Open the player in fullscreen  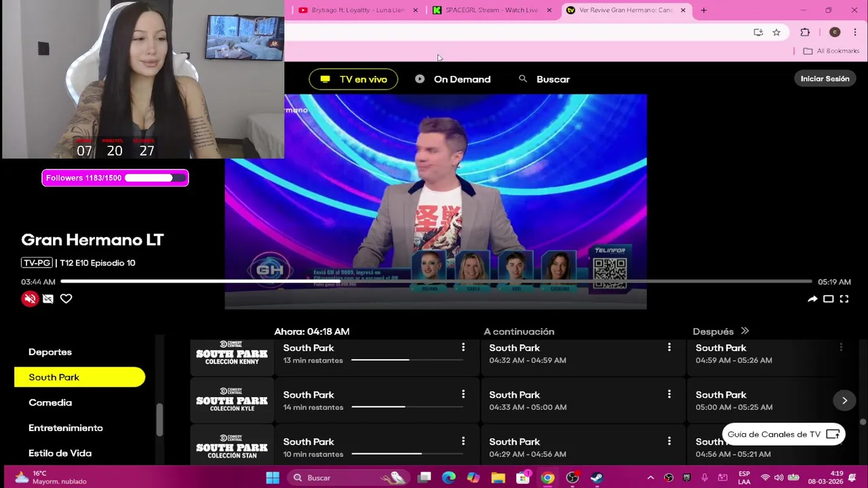(x=844, y=299)
